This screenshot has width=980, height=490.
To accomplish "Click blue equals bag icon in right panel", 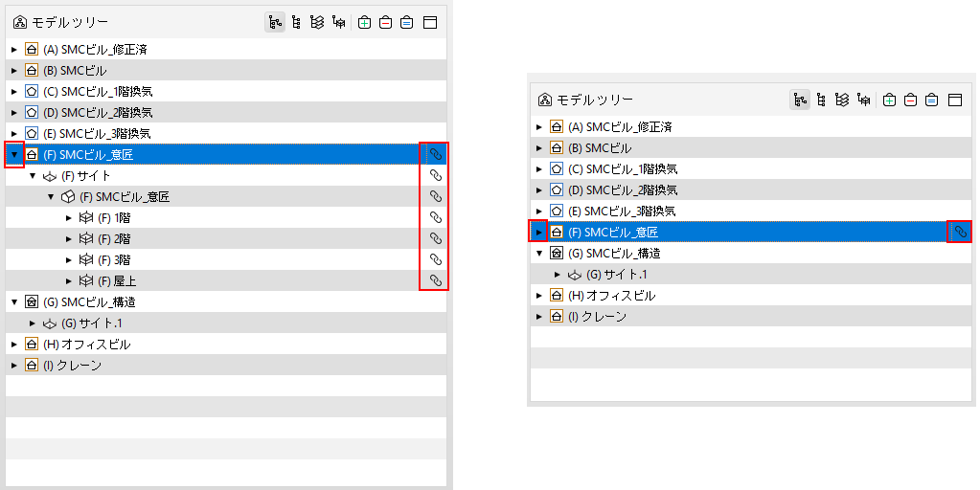I will [932, 100].
